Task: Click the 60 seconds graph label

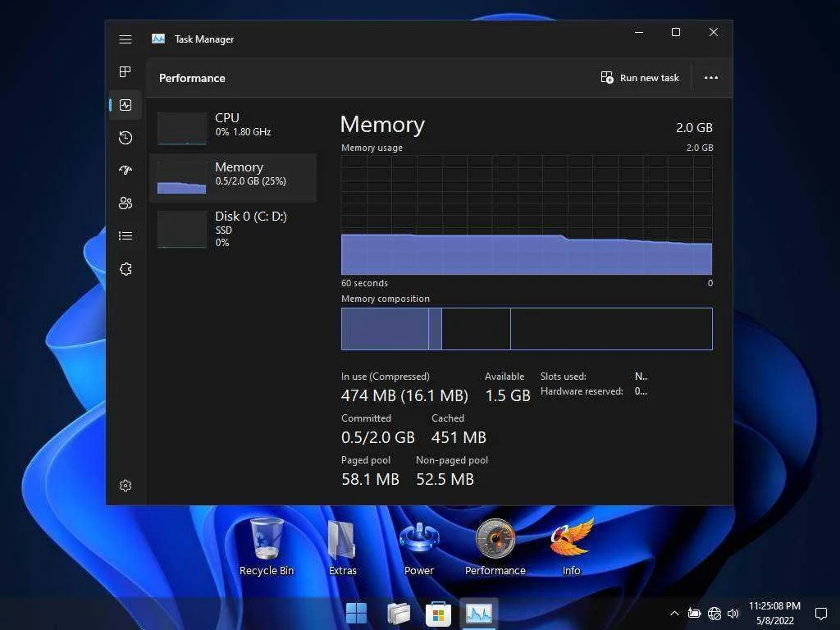Action: click(x=364, y=283)
